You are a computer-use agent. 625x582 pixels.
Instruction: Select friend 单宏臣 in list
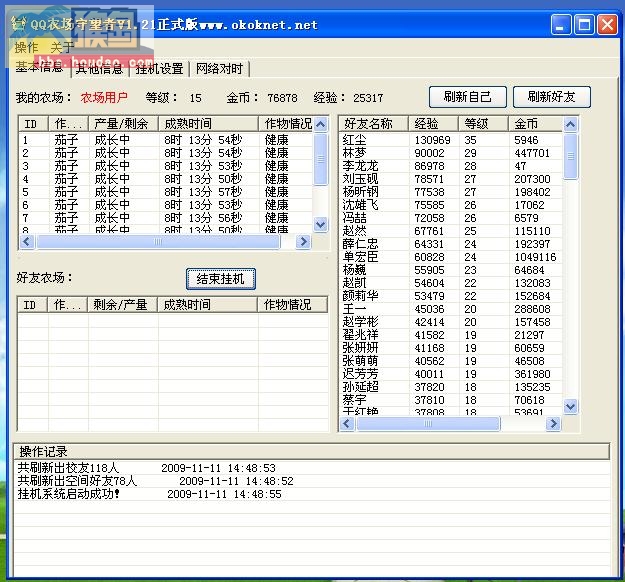(x=451, y=257)
